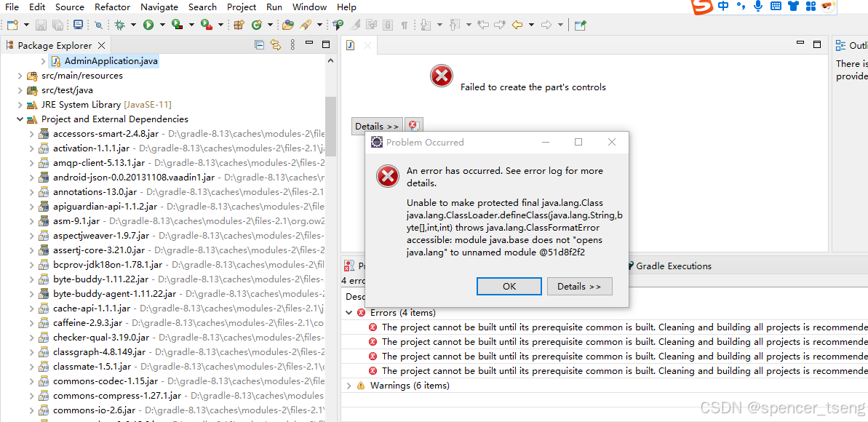Expand the Warnings (6 items) group
Screen dimensions: 868x422
tap(350, 385)
